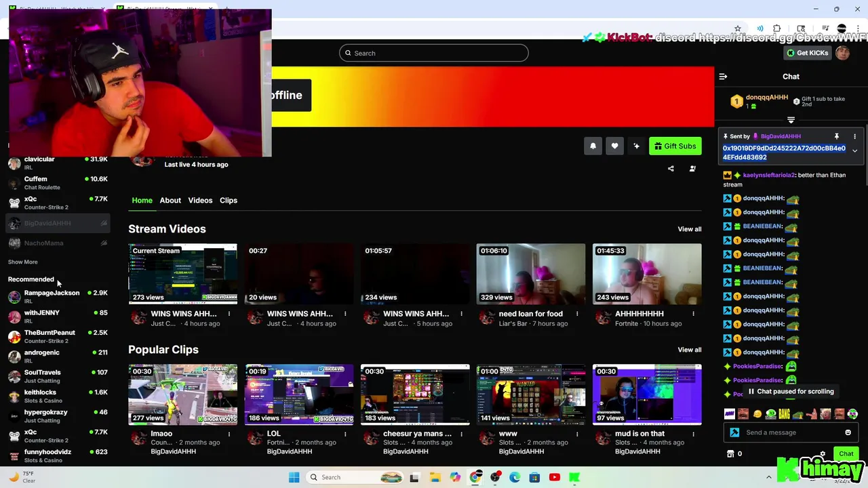Image resolution: width=868 pixels, height=488 pixels.
Task: Switch to the Home tab
Action: pyautogui.click(x=142, y=200)
